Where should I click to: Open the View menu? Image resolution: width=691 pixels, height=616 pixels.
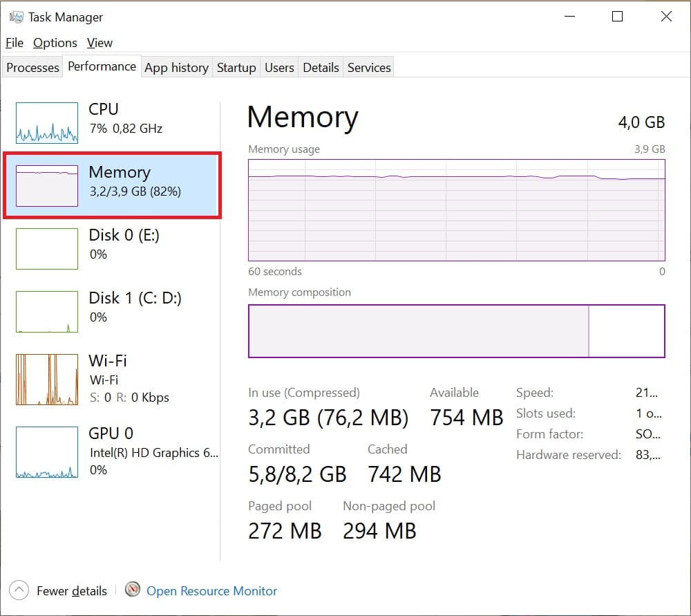(100, 43)
